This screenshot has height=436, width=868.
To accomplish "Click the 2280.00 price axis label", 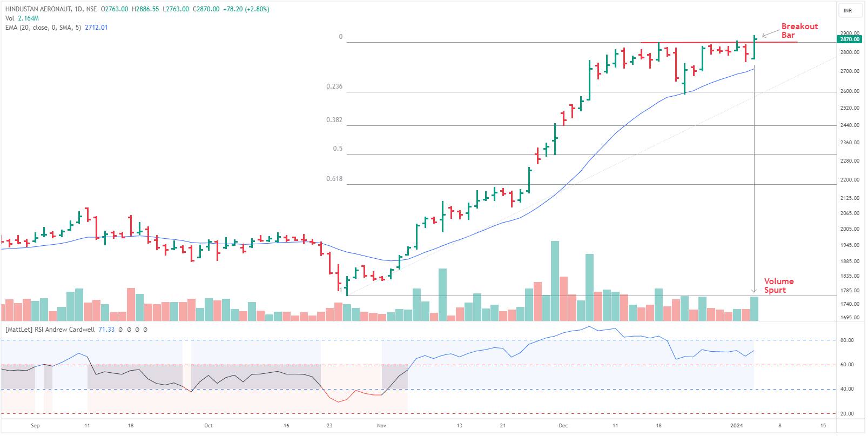I will point(850,161).
